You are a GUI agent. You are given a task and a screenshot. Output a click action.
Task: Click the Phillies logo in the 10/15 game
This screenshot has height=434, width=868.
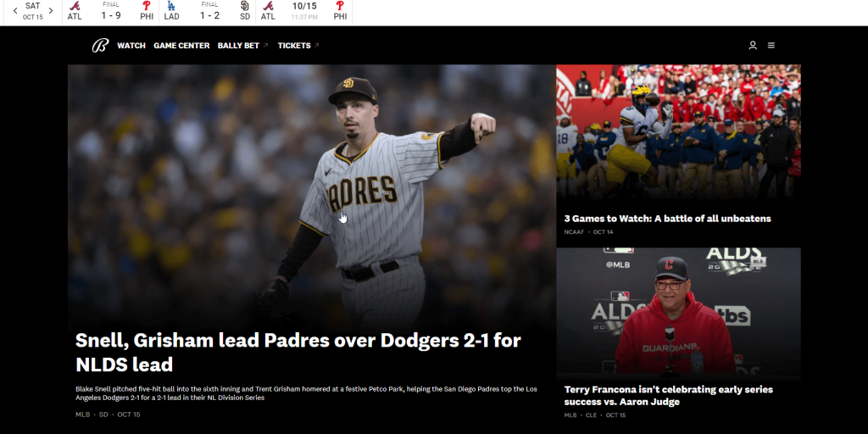coord(340,6)
